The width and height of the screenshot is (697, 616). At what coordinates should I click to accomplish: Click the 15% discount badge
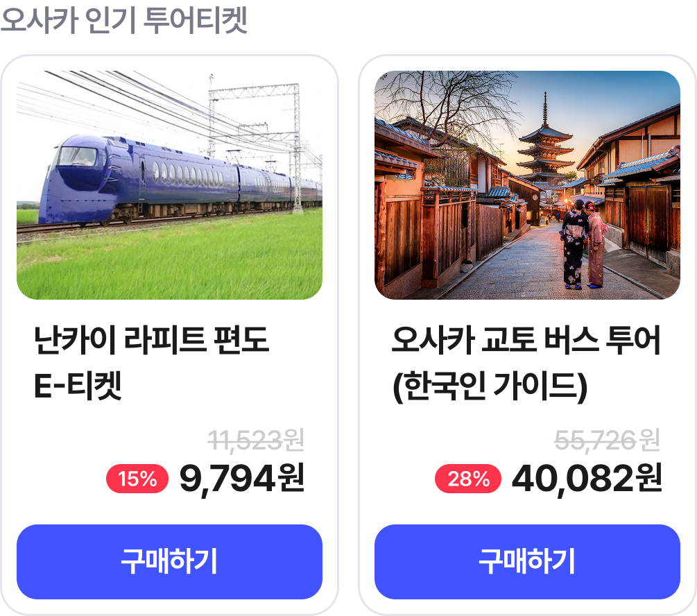(137, 479)
